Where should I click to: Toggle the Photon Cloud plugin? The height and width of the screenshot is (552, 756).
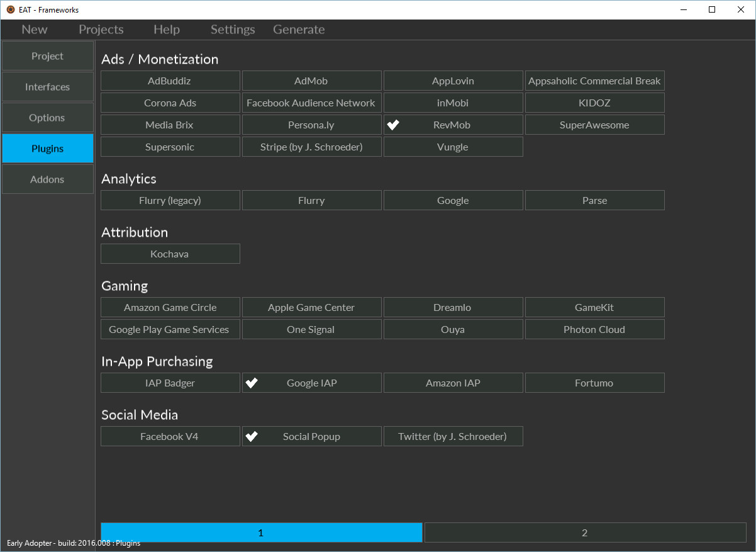pyautogui.click(x=594, y=329)
